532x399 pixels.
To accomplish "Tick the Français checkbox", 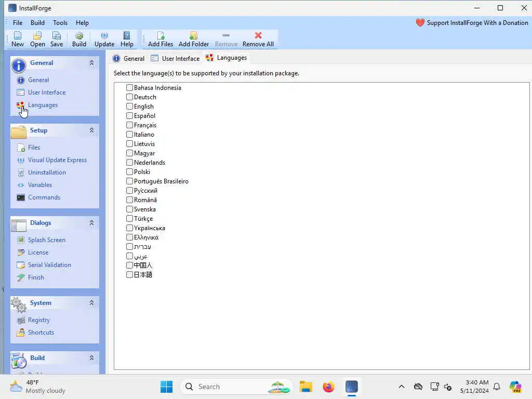I will pyautogui.click(x=129, y=125).
